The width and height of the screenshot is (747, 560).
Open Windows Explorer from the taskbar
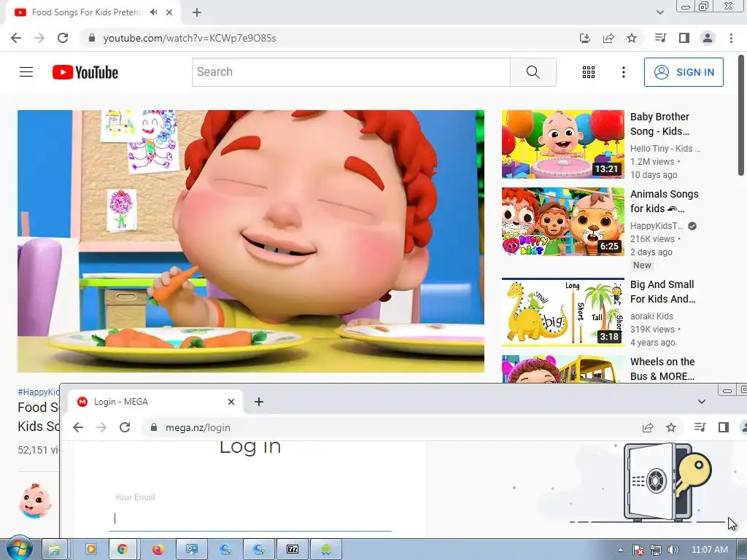tap(55, 550)
